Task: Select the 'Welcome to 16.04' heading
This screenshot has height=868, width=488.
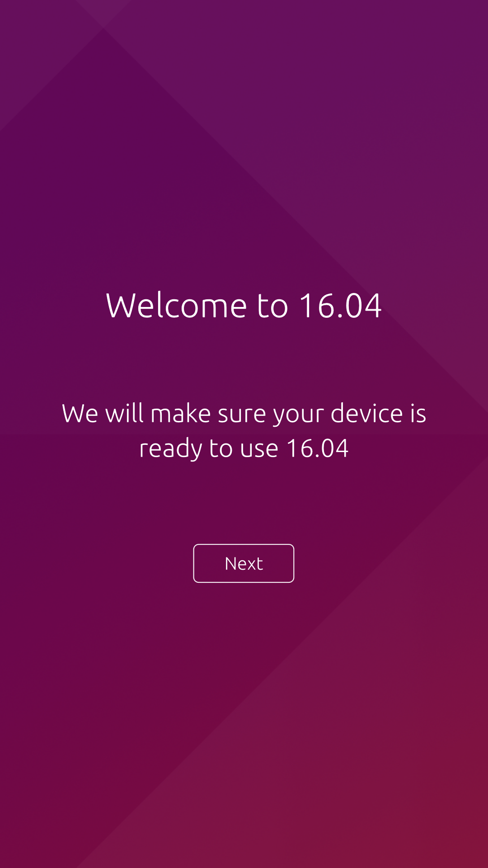Action: [x=244, y=306]
